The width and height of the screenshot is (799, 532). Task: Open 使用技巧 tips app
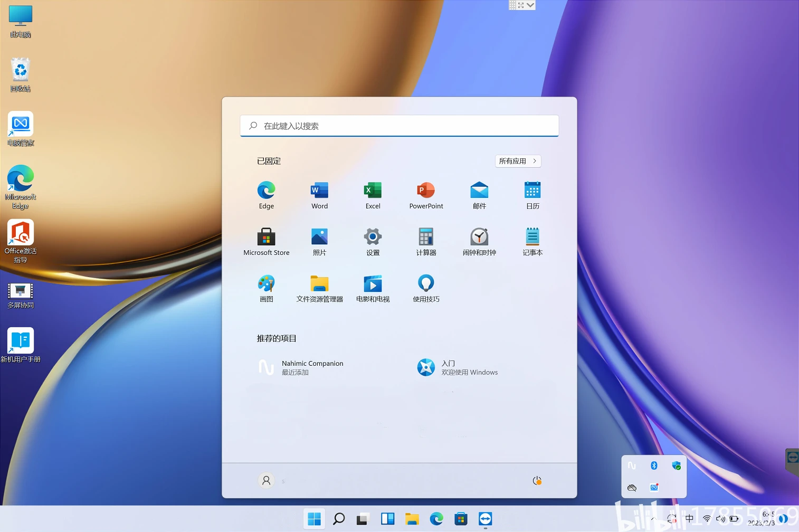click(426, 288)
